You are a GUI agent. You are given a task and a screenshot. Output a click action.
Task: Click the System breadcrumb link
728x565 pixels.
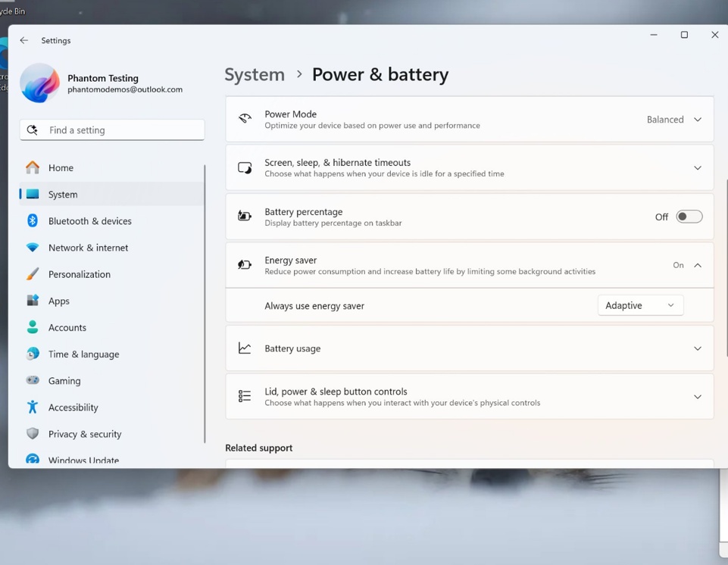coord(255,74)
